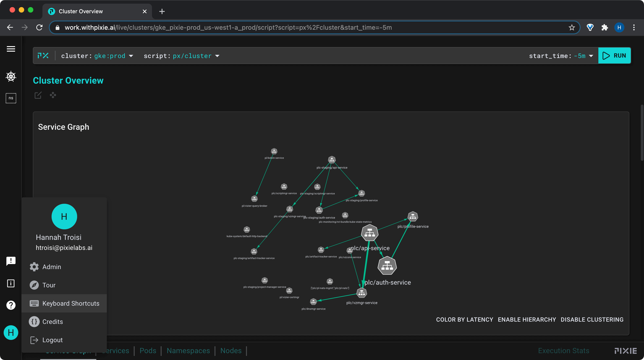The height and width of the screenshot is (360, 644).
Task: Click the edit script pencil icon
Action: pyautogui.click(x=38, y=95)
